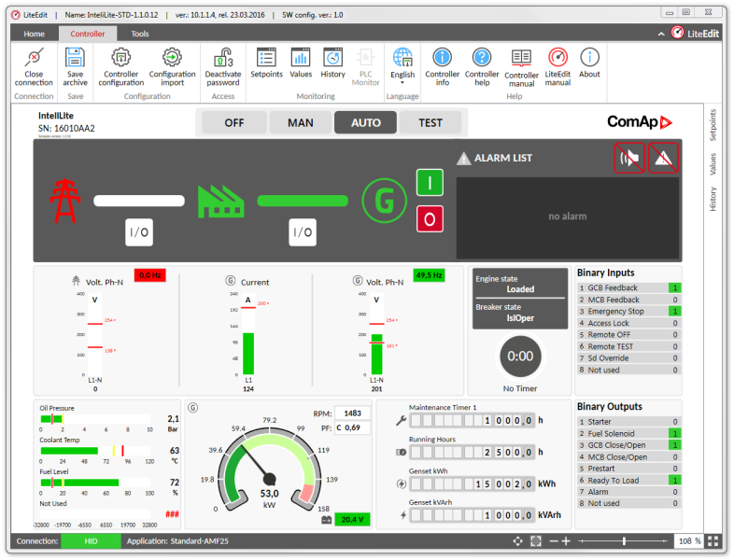Expand the Values side panel

click(x=713, y=164)
